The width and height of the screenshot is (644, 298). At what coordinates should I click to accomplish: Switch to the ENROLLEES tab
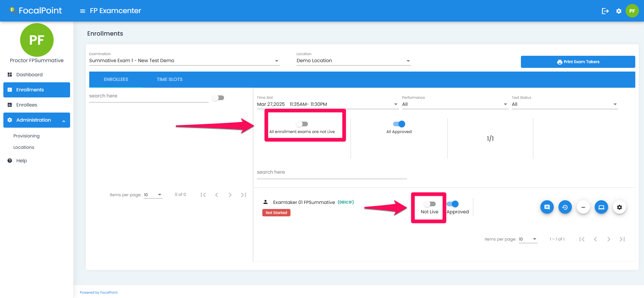tap(116, 80)
